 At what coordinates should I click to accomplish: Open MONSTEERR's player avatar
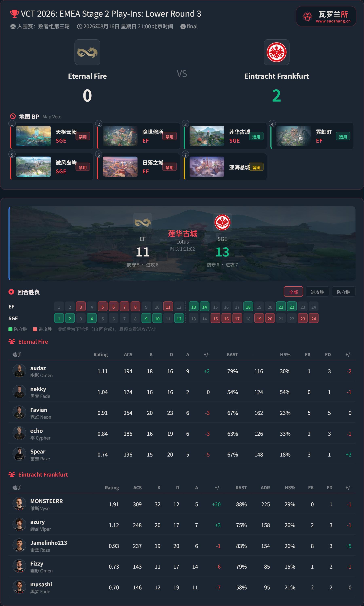tap(19, 504)
